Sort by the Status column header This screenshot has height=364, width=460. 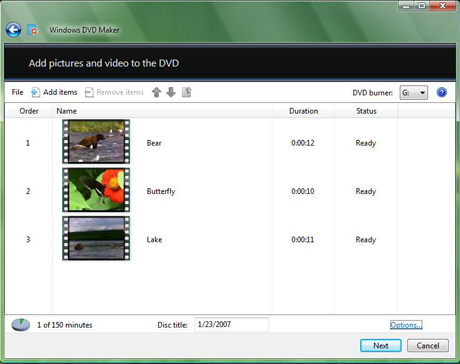366,111
